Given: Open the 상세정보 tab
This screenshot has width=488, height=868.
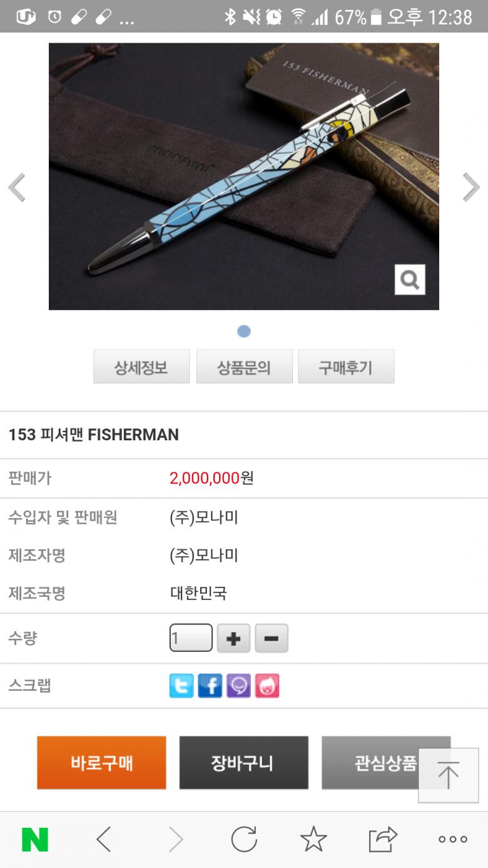Looking at the screenshot, I should [x=141, y=367].
